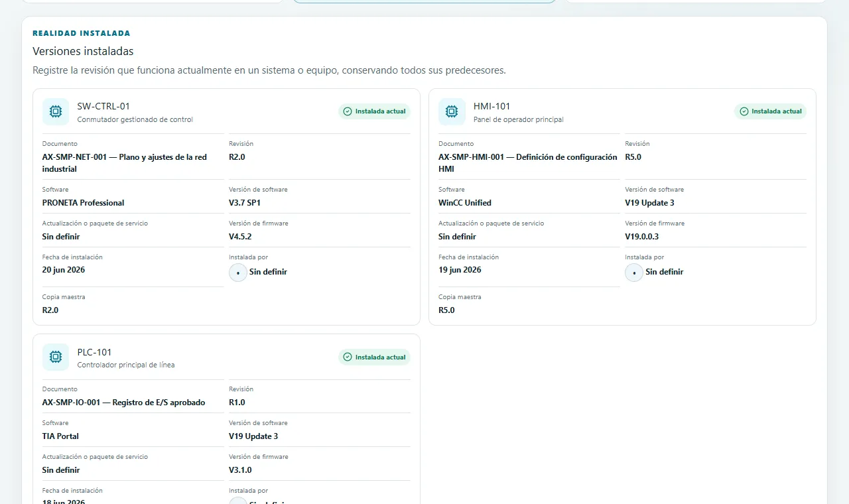Click SW-CTRL-01 service pack "Sin definir" value
The height and width of the screenshot is (504, 849).
[x=61, y=237]
